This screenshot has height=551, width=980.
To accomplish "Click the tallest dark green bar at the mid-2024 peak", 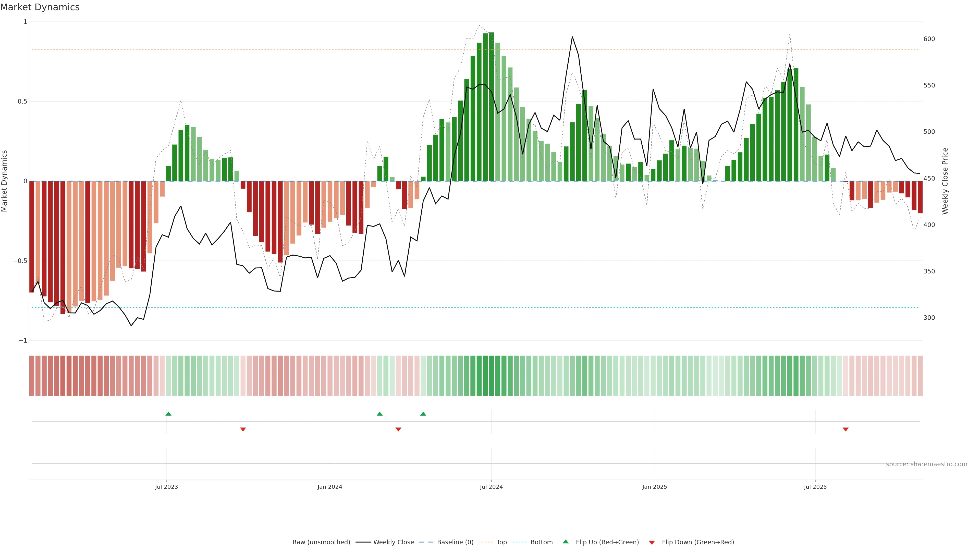I will pyautogui.click(x=492, y=106).
